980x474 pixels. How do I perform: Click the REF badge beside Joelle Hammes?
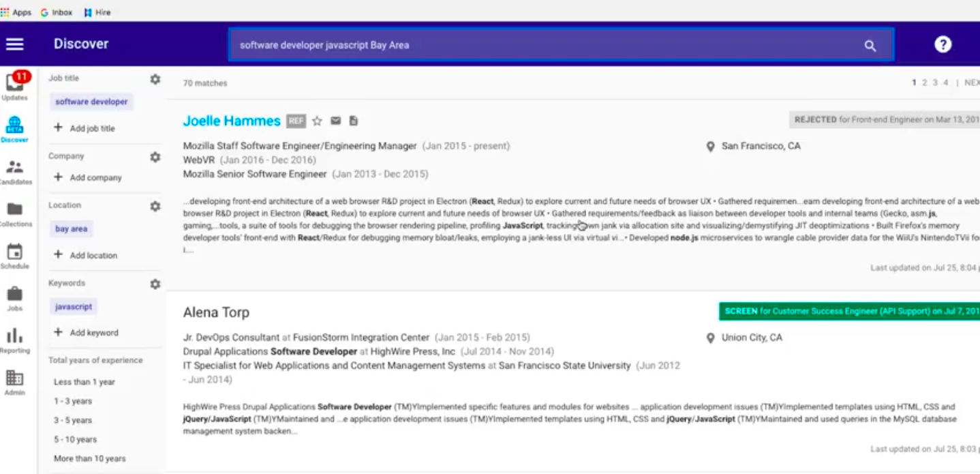296,121
